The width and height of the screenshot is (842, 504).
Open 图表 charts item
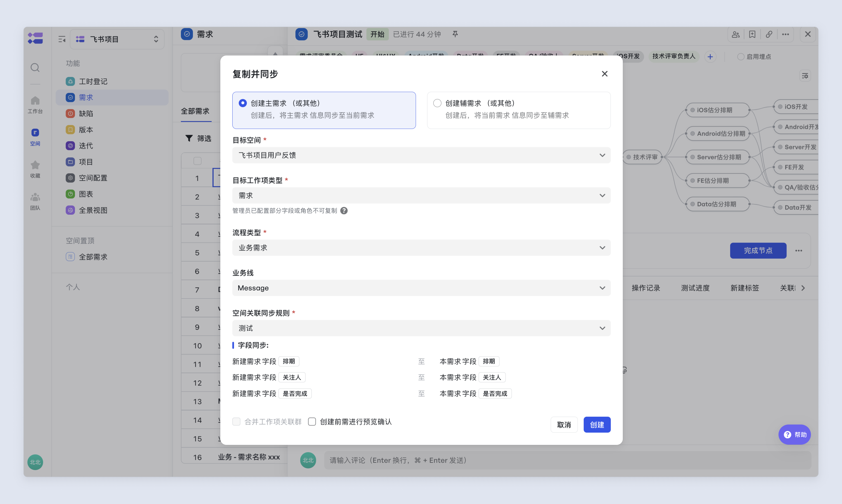coord(112,194)
